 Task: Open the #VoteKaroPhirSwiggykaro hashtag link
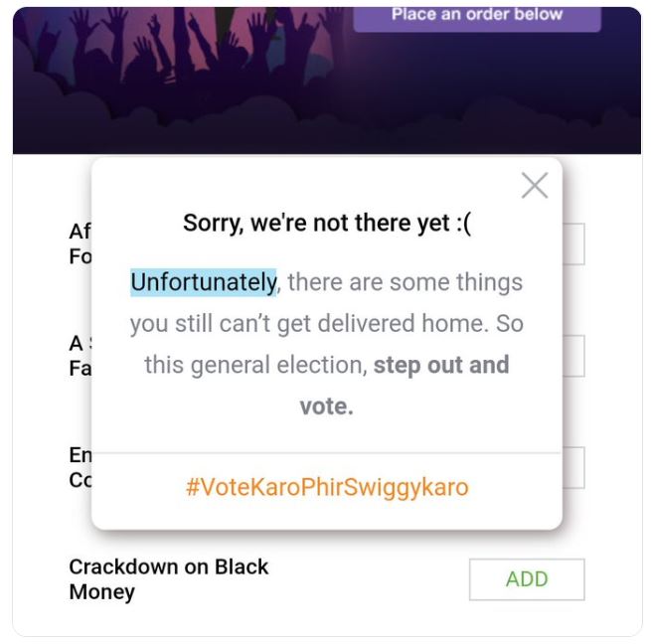(x=327, y=488)
